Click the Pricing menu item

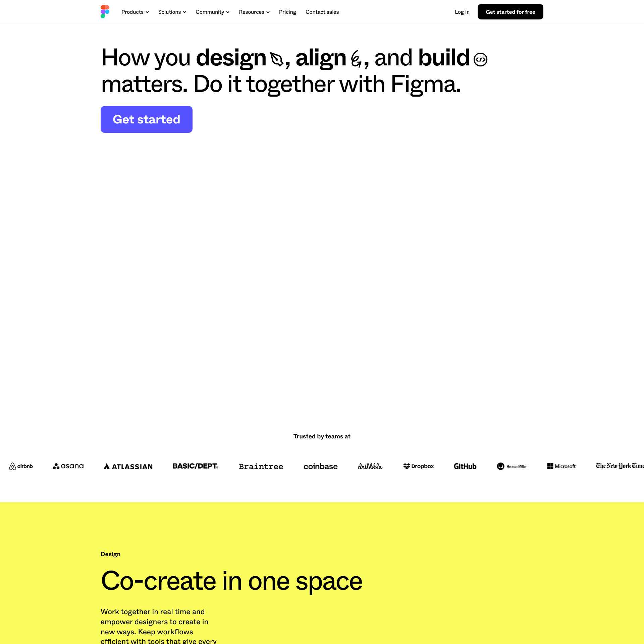point(287,12)
